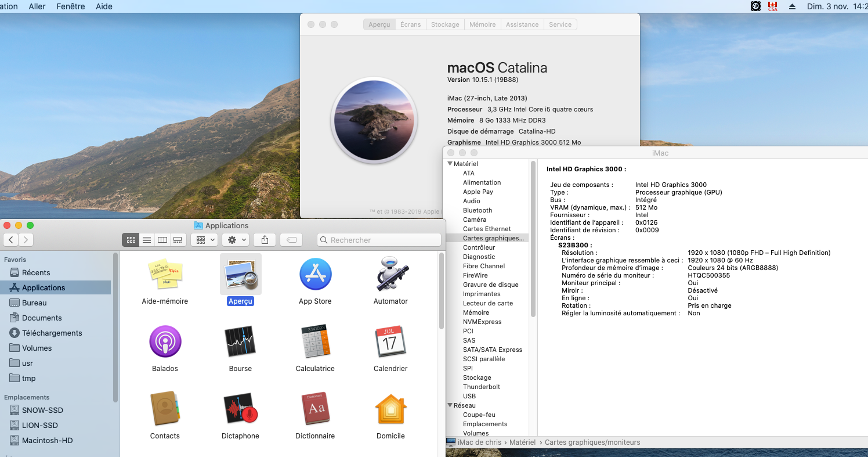This screenshot has height=457, width=868.
Task: Open the Calendrier icon
Action: [x=390, y=341]
